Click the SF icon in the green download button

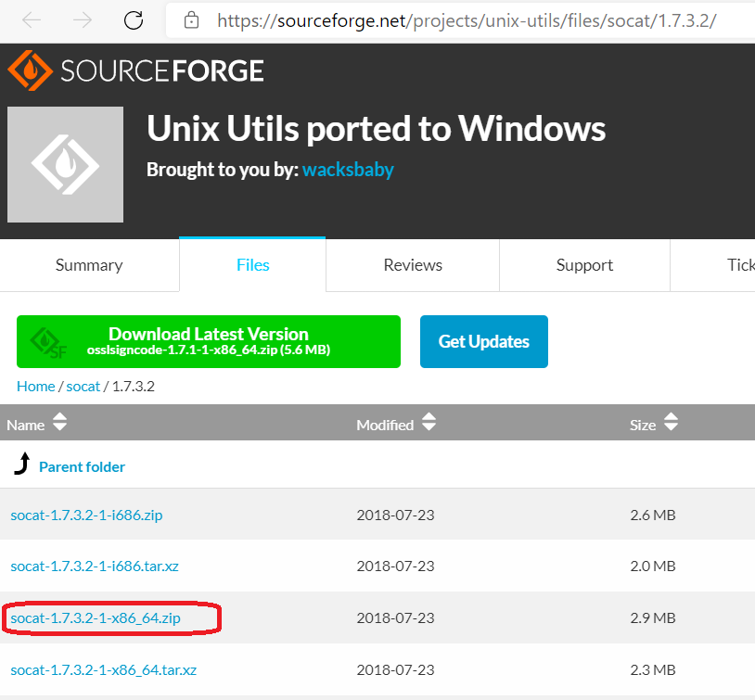click(x=47, y=342)
